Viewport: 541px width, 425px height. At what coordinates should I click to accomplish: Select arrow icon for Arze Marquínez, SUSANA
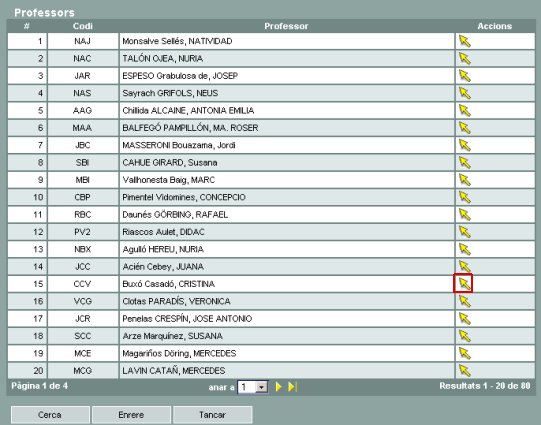coord(464,336)
